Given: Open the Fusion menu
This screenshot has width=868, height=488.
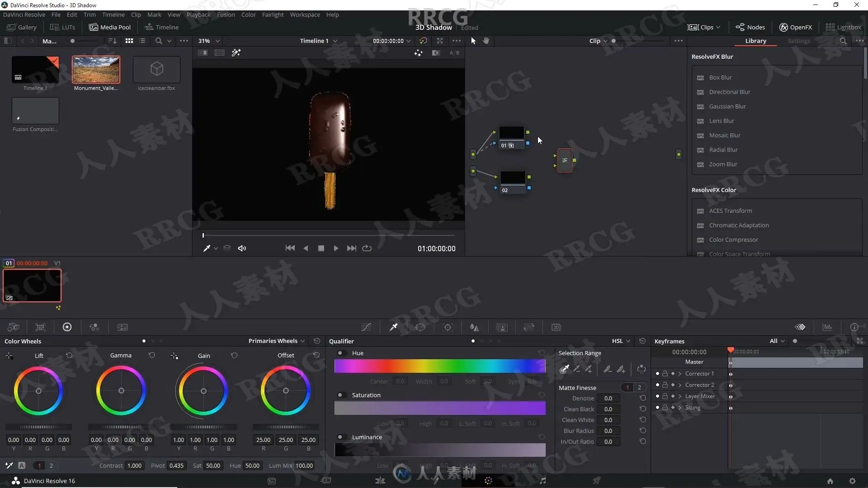Looking at the screenshot, I should point(226,14).
